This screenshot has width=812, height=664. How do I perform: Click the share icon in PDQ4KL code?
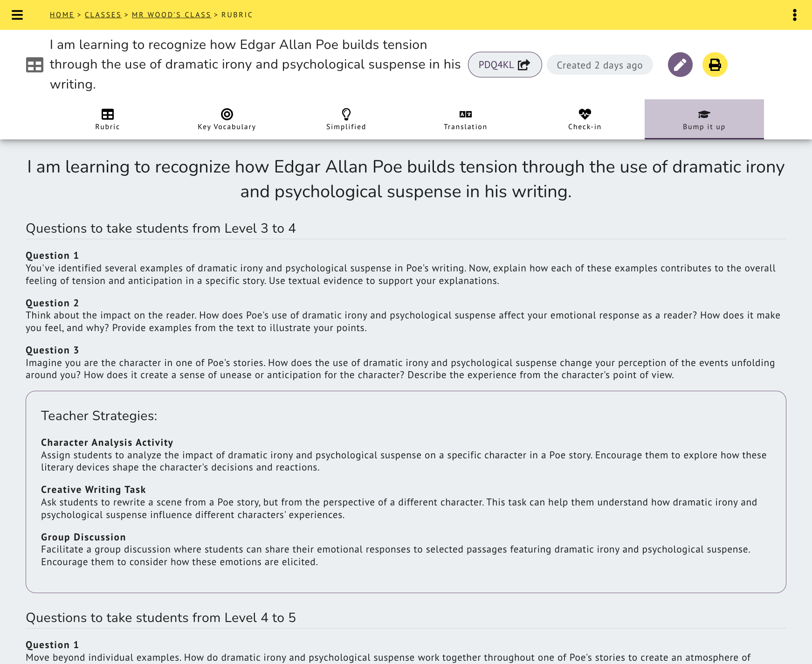(x=524, y=65)
